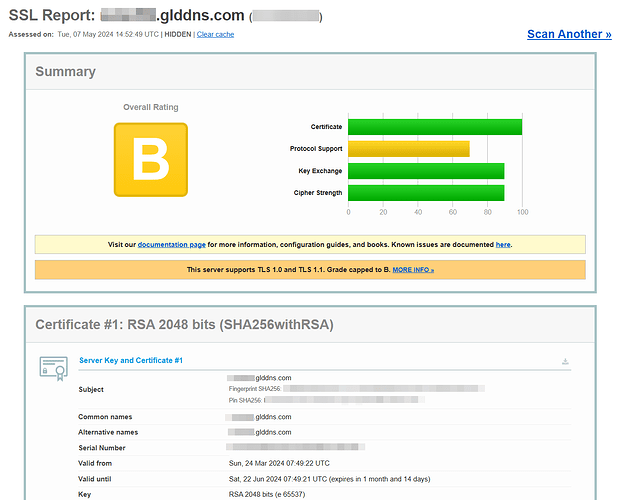Click the Subject row label
The image size is (620, 500).
click(x=91, y=389)
